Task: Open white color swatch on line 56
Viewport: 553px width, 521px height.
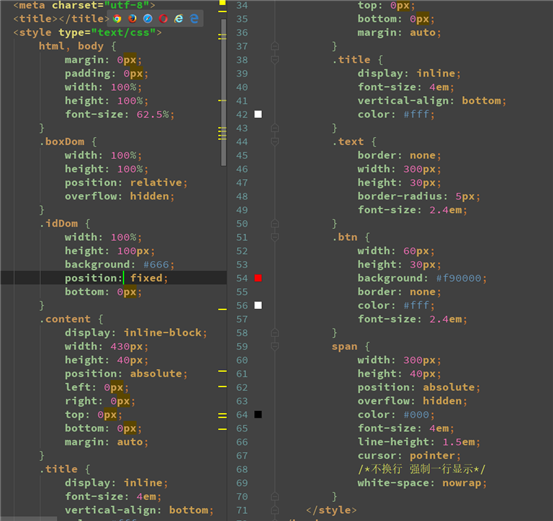Action: (x=258, y=305)
